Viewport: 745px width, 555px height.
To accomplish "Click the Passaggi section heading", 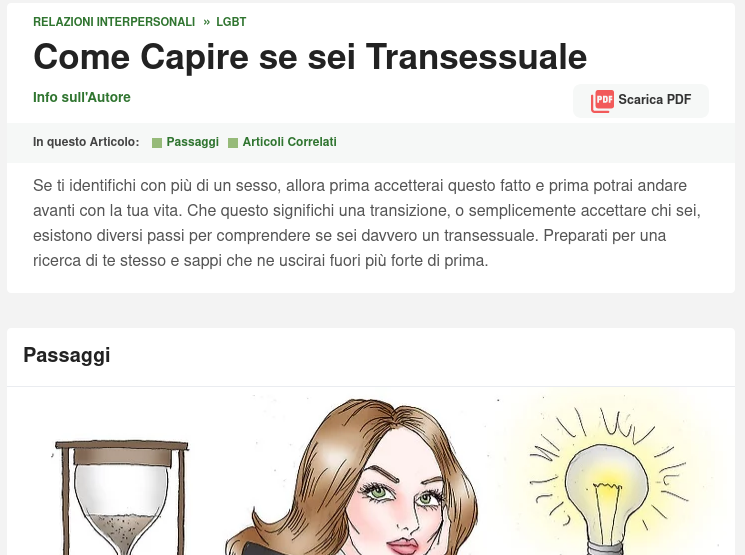I will click(x=67, y=355).
